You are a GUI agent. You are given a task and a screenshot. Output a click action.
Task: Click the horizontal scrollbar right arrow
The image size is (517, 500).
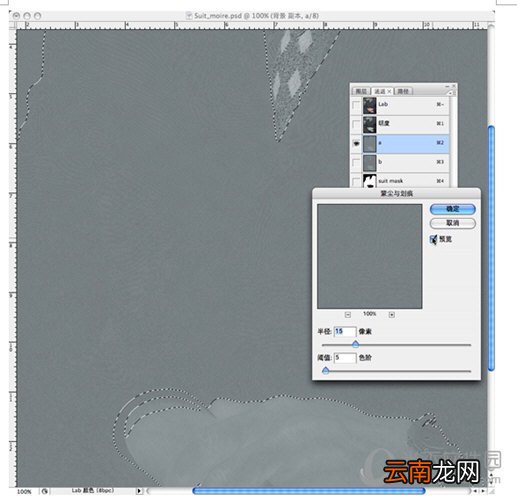483,491
